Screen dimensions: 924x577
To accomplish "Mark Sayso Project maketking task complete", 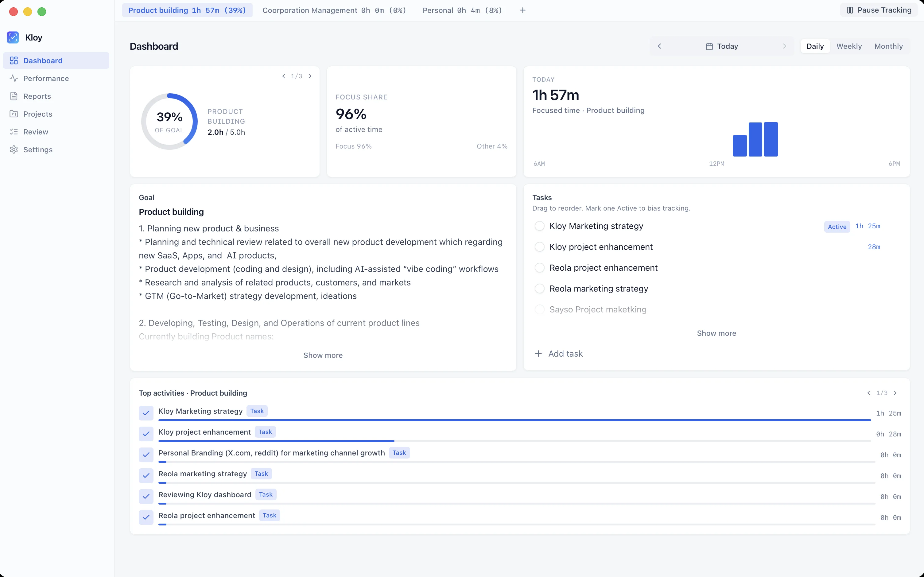I will 539,309.
